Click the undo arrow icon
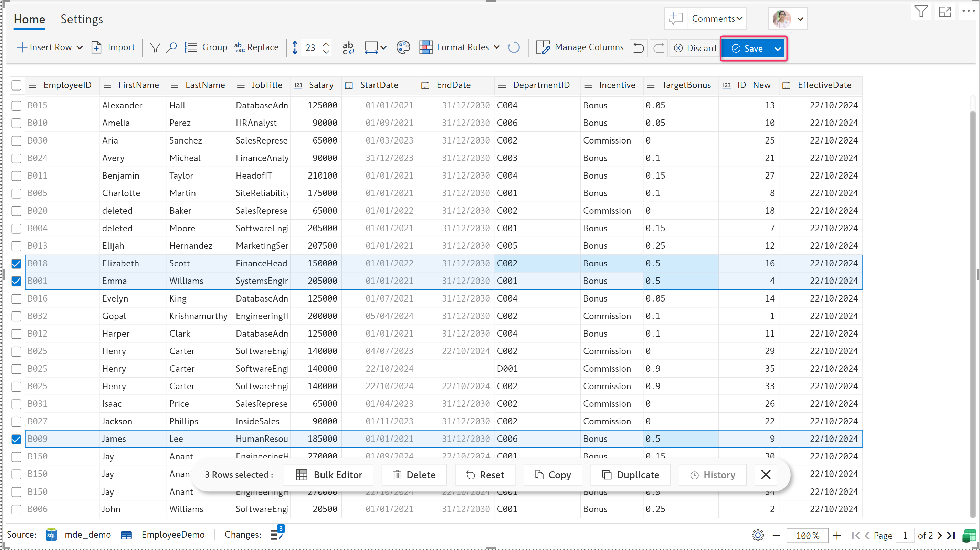Screen dimensions: 980x550 point(639,48)
